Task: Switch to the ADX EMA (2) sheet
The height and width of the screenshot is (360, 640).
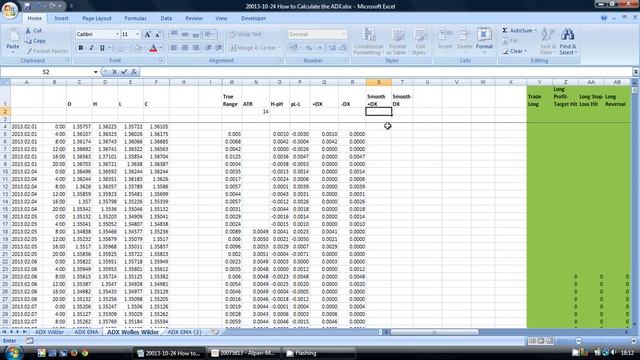Action: [x=184, y=332]
